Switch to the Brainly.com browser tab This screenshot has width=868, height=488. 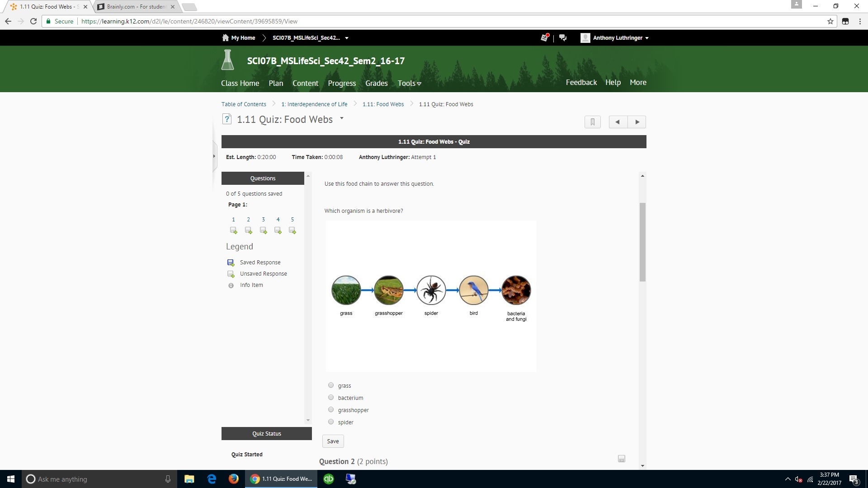pos(136,7)
